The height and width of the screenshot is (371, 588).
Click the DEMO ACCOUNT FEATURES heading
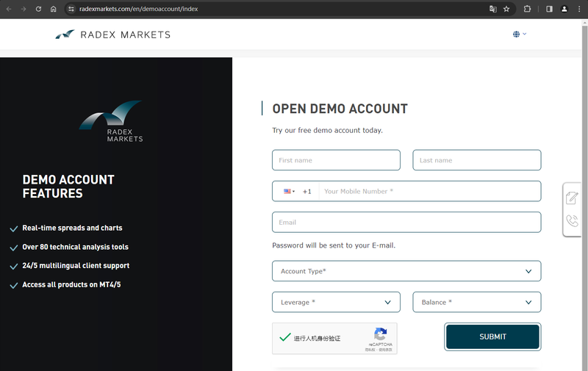pyautogui.click(x=68, y=187)
